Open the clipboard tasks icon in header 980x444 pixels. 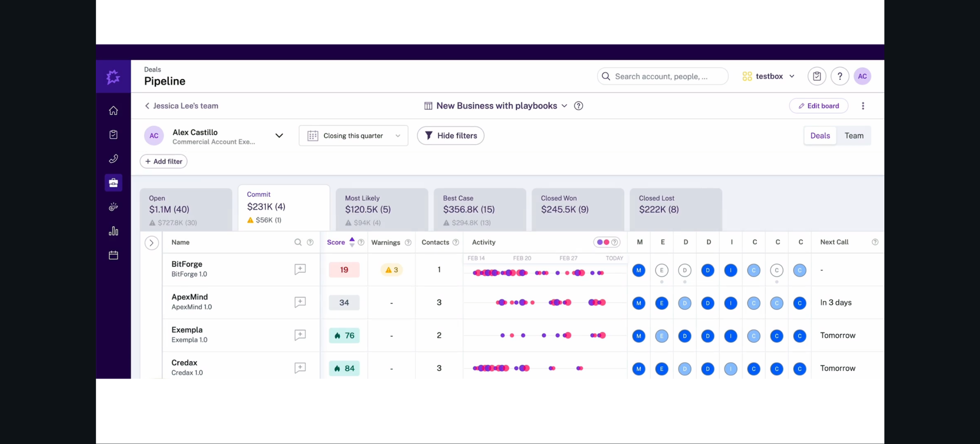(x=817, y=76)
